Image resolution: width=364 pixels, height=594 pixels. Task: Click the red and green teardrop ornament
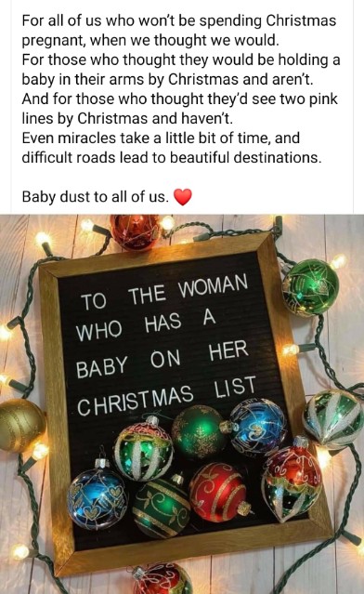click(292, 478)
